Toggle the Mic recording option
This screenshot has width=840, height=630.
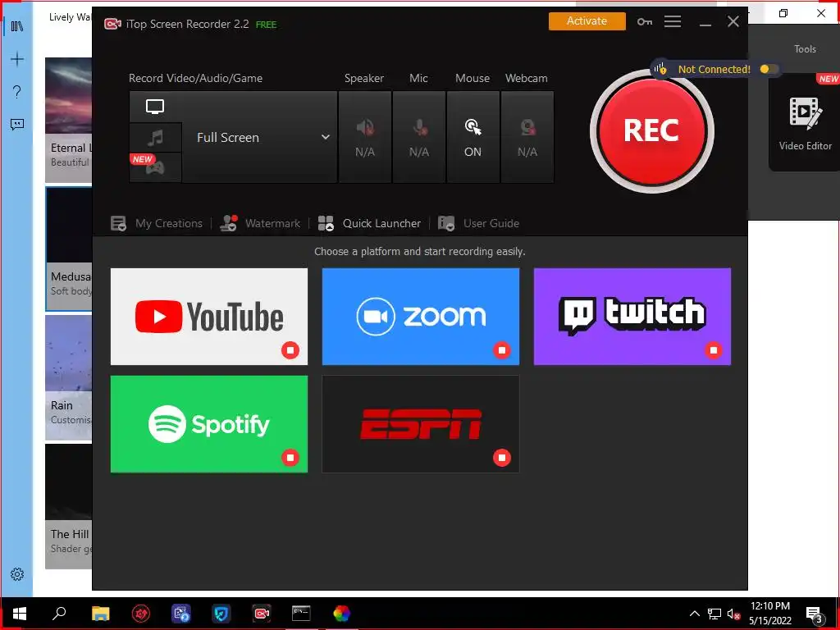pyautogui.click(x=419, y=137)
